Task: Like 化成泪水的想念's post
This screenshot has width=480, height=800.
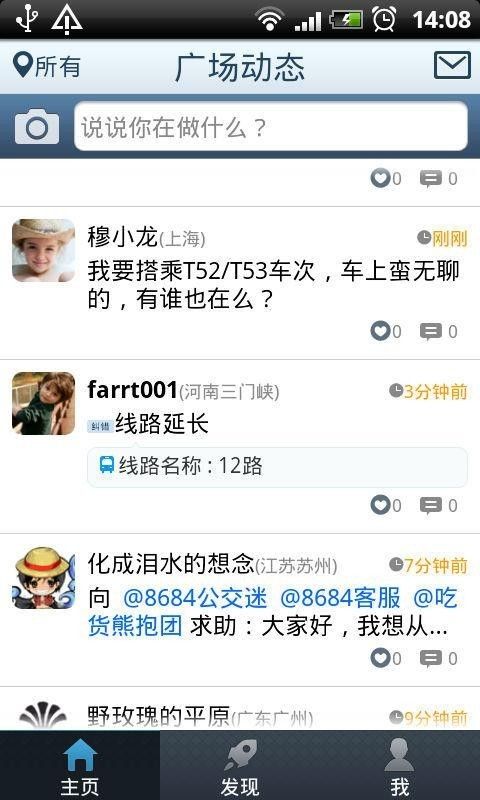Action: point(386,658)
